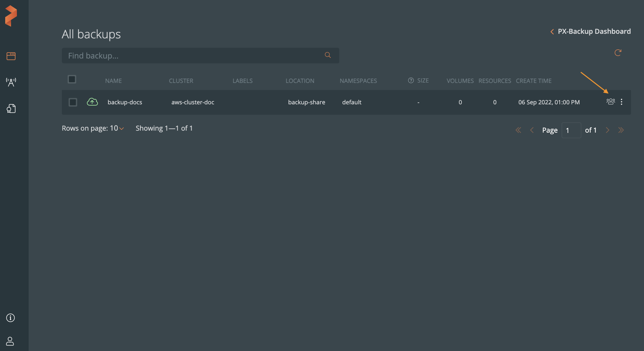Click the share backup people icon
Screen dimensions: 644x351
pyautogui.click(x=610, y=102)
